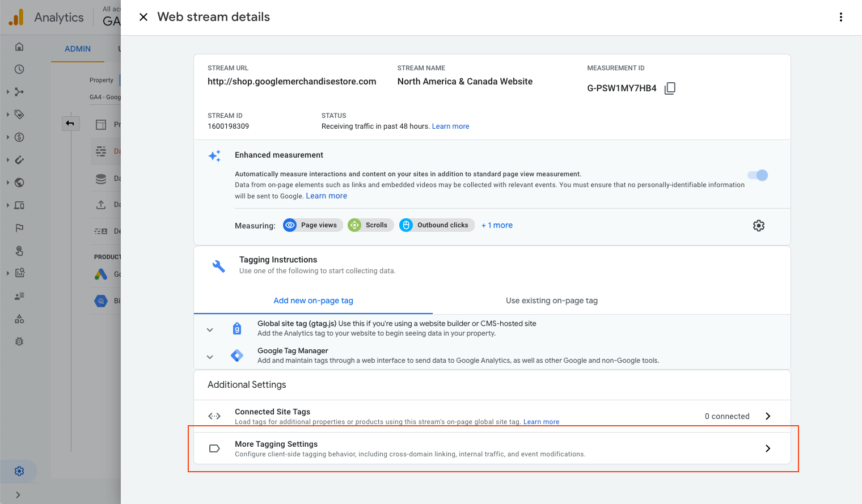Click the Monetization dollar icon in sidebar
This screenshot has width=862, height=504.
pos(19,137)
